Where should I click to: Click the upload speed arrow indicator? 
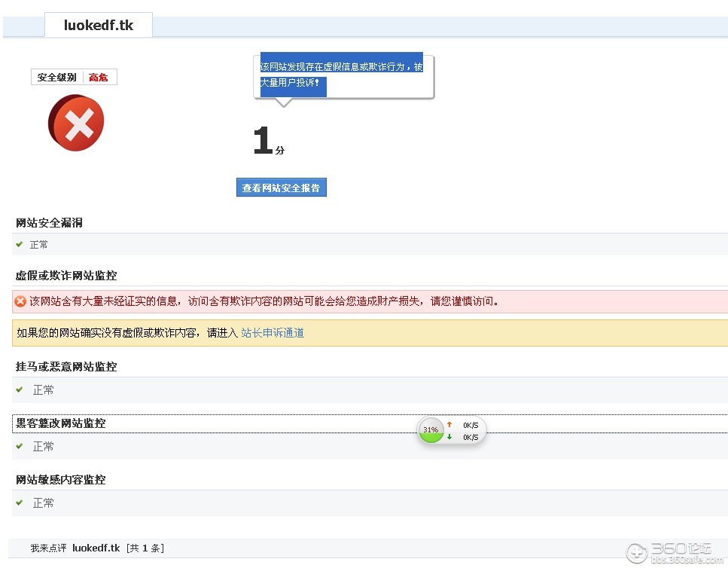point(449,424)
